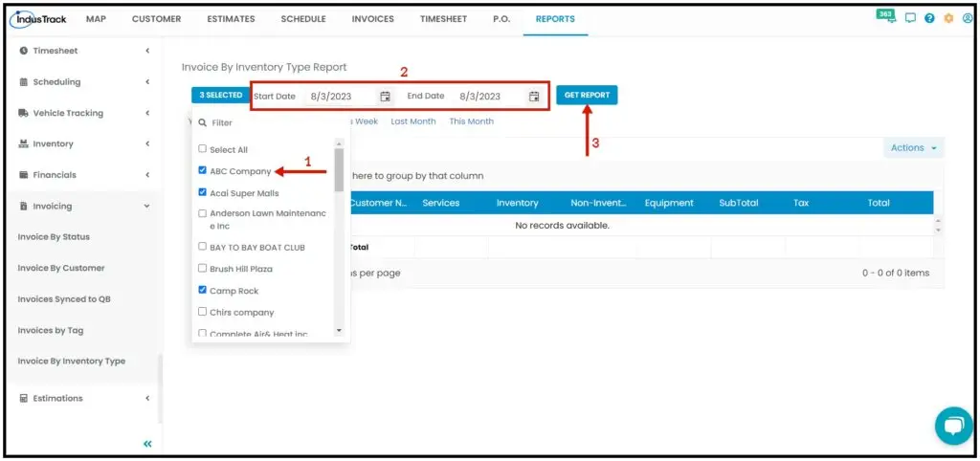This screenshot has width=980, height=461.
Task: Click the Start Date input field
Action: [343, 97]
